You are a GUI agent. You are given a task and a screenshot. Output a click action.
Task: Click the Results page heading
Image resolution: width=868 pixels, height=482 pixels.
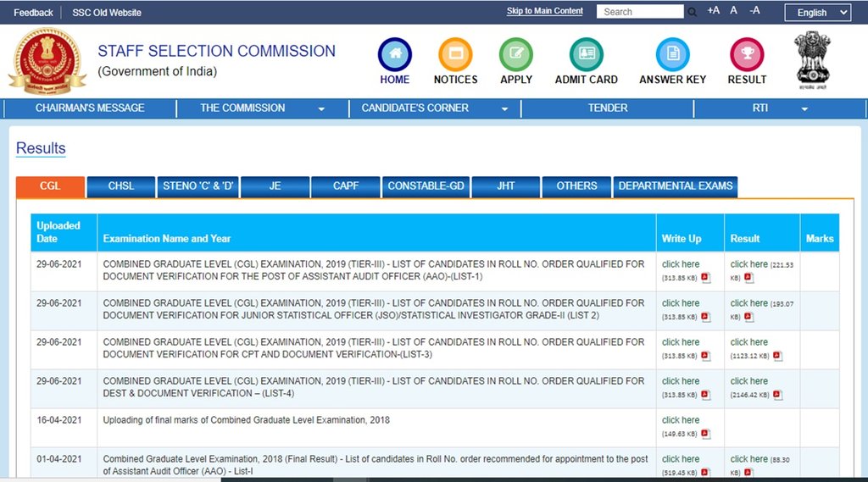41,148
